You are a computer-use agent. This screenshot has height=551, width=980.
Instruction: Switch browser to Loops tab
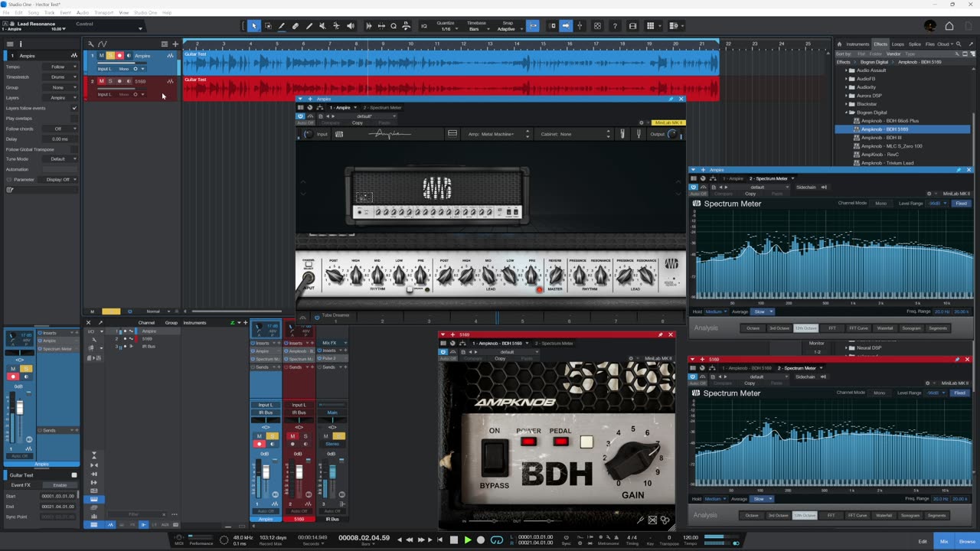tap(898, 44)
